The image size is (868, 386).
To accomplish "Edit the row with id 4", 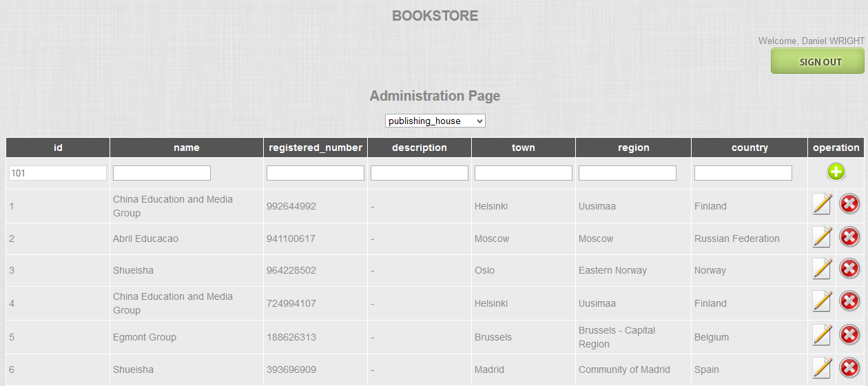I will point(822,301).
